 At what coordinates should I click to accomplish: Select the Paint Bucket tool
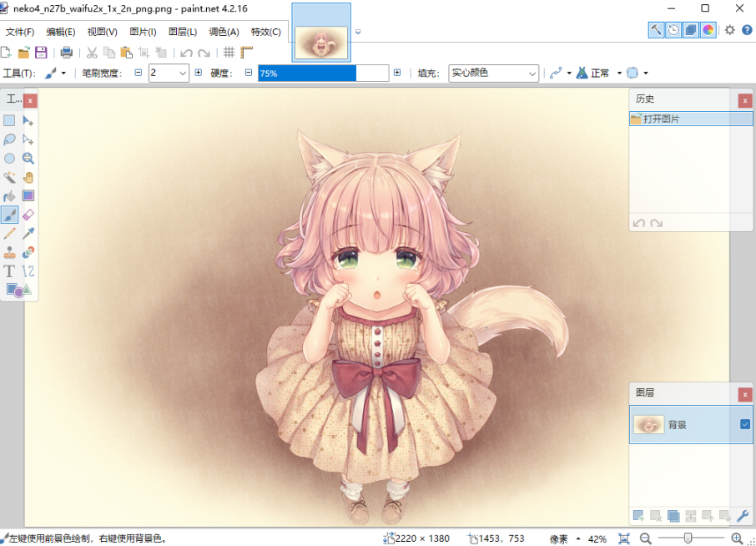(9, 196)
